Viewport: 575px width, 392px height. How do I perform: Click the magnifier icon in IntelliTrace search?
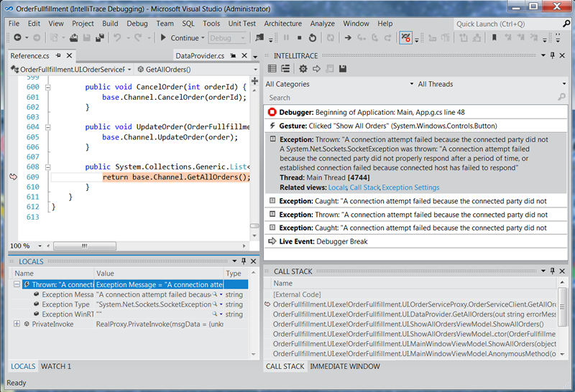coord(561,98)
